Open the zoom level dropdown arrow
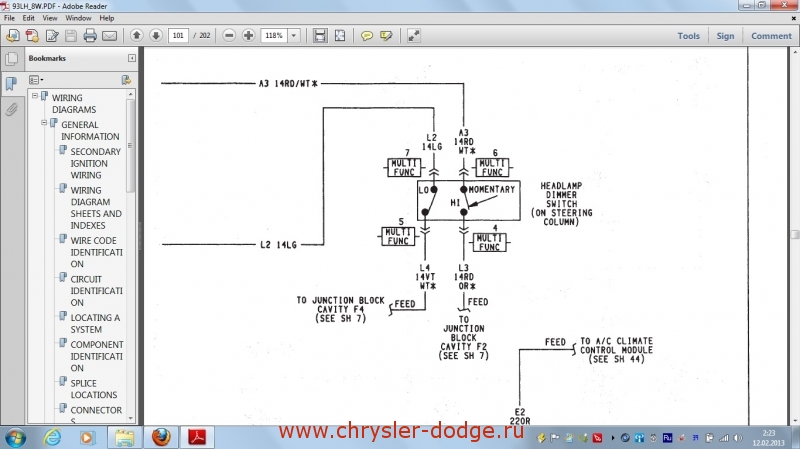The width and height of the screenshot is (800, 449). click(x=294, y=35)
